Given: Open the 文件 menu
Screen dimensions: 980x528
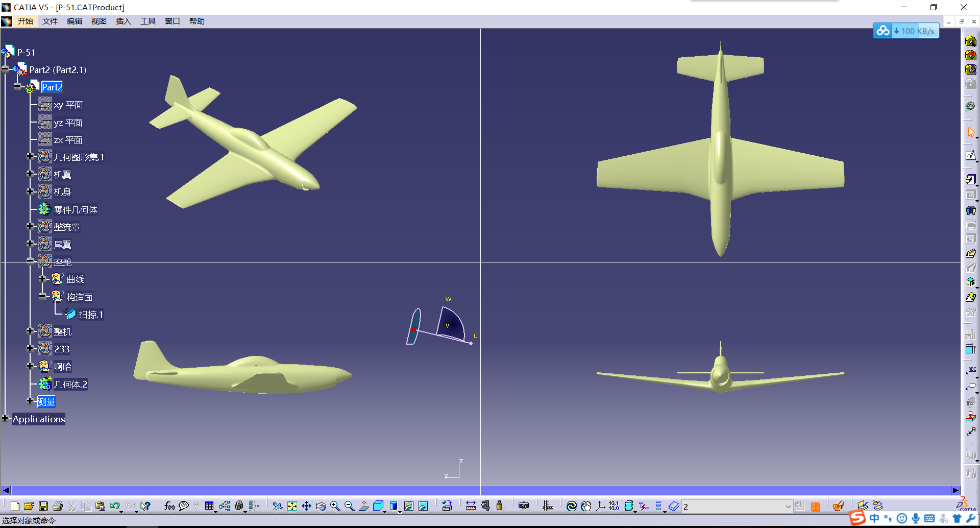Looking at the screenshot, I should (50, 21).
